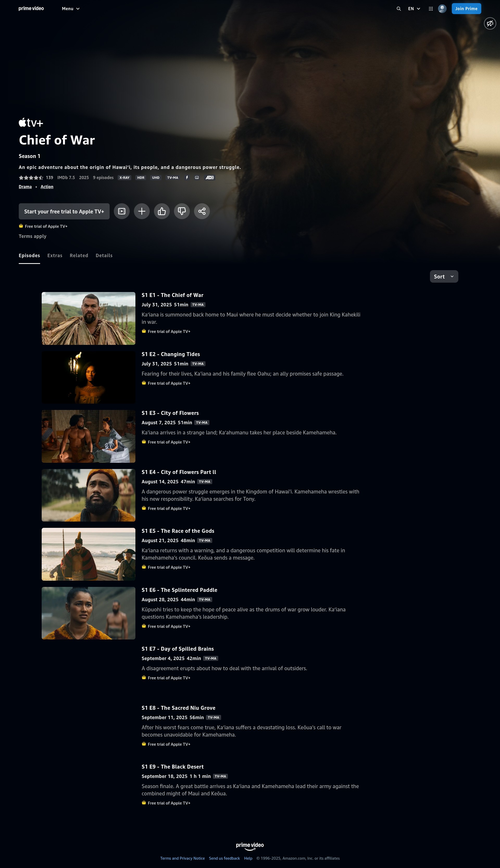The height and width of the screenshot is (868, 500).
Task: Click the 'IMDb 7.5' rating text
Action: 66,178
